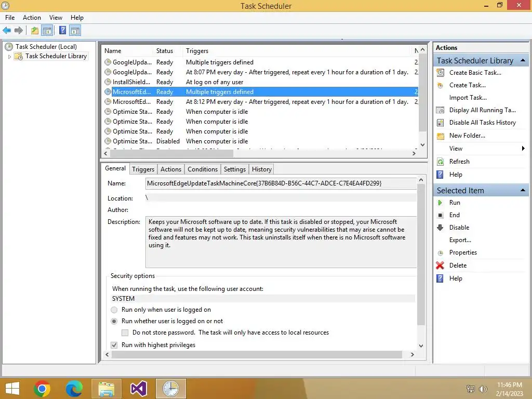Screen dimensions: 532x399
Task: Click the Properties clock icon
Action: tap(440, 253)
